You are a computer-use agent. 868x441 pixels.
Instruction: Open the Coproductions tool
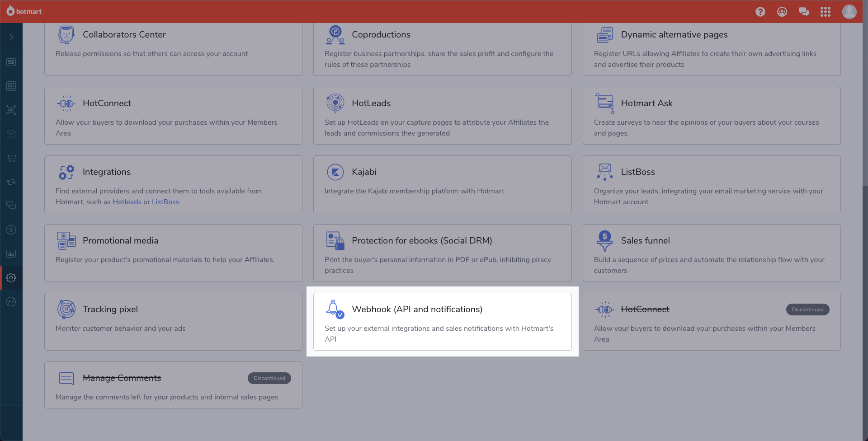pos(381,35)
